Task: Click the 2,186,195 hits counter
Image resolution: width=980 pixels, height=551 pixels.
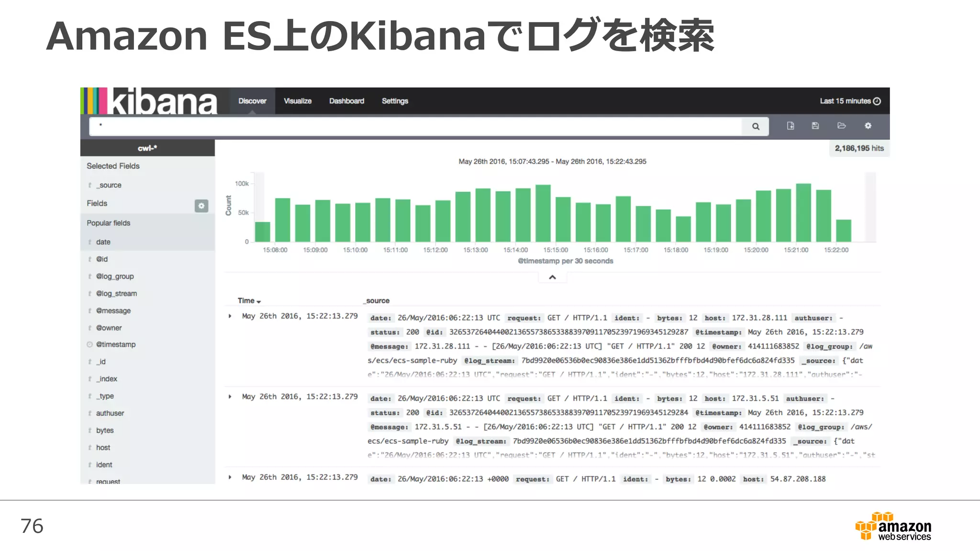Action: pyautogui.click(x=859, y=148)
